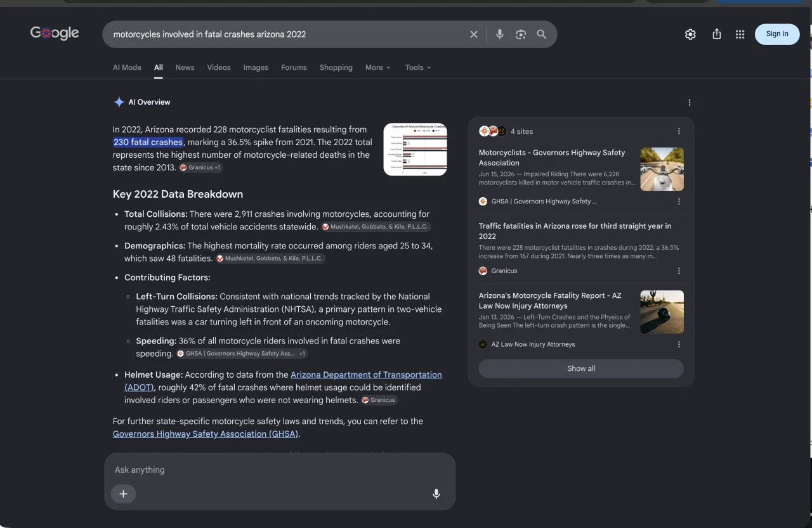The width and height of the screenshot is (812, 528).
Task: Open Quick Settings gear icon
Action: point(690,34)
